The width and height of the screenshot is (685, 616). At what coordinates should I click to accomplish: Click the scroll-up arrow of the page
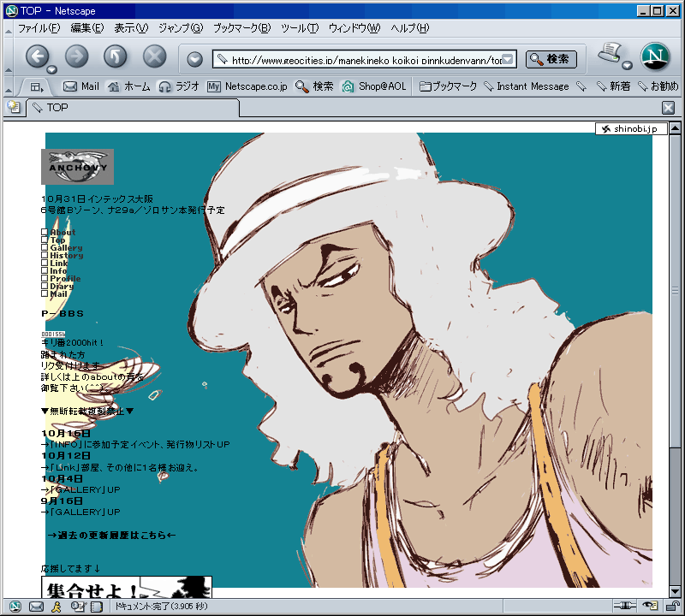pos(675,128)
